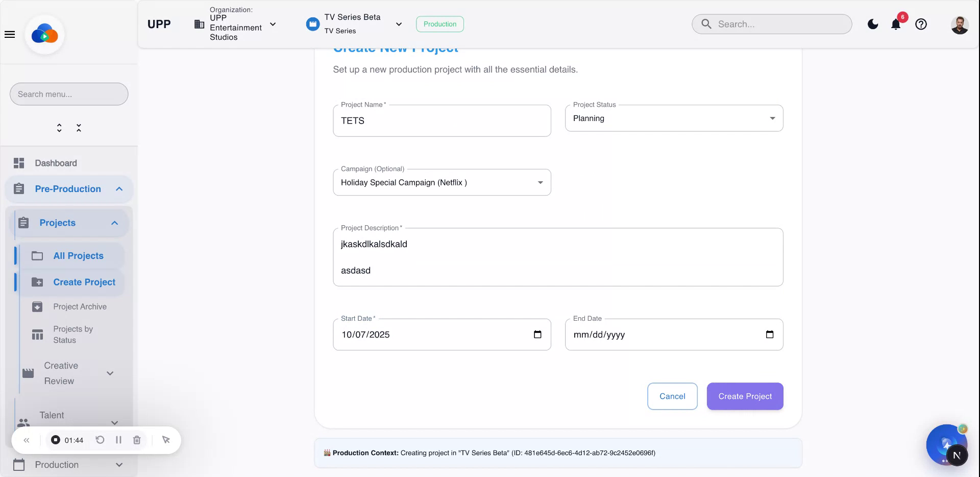980x477 pixels.
Task: Open Campaign dropdown selector
Action: [x=442, y=183]
